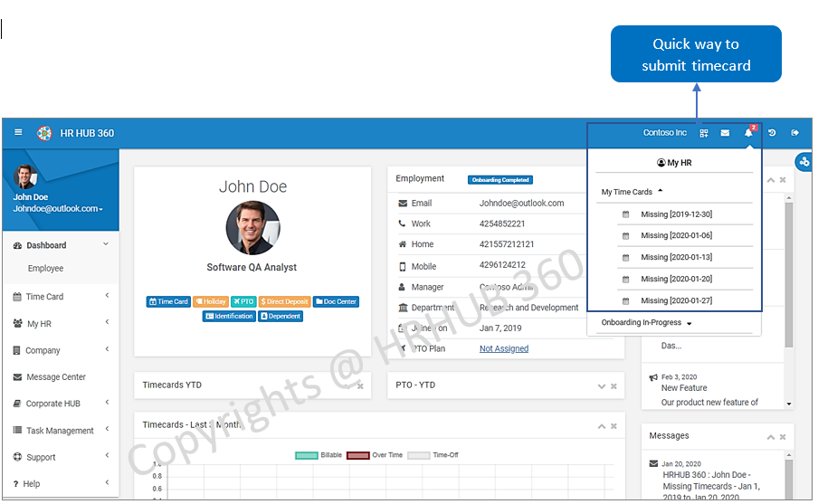The width and height of the screenshot is (818, 504).
Task: Expand the PTO - YTD panel chevron
Action: tap(602, 386)
